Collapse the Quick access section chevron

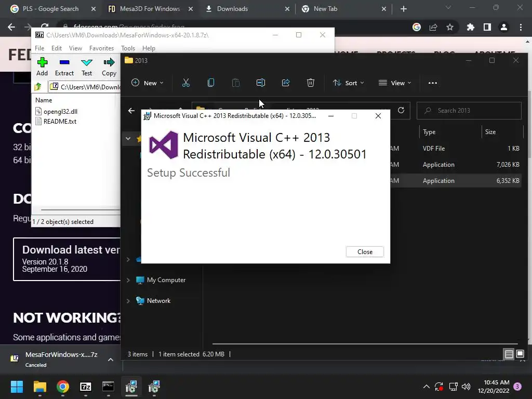(x=128, y=138)
